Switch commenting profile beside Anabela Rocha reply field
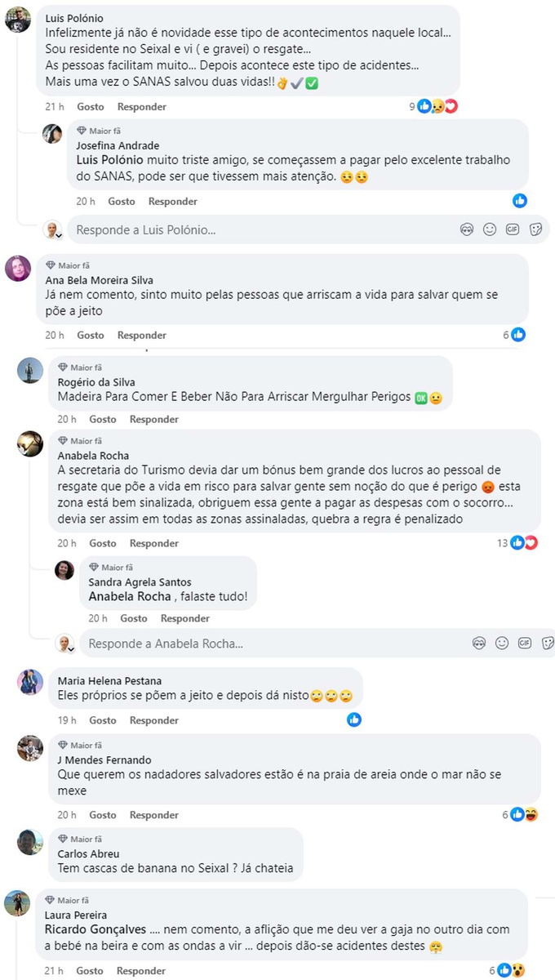 (65, 644)
